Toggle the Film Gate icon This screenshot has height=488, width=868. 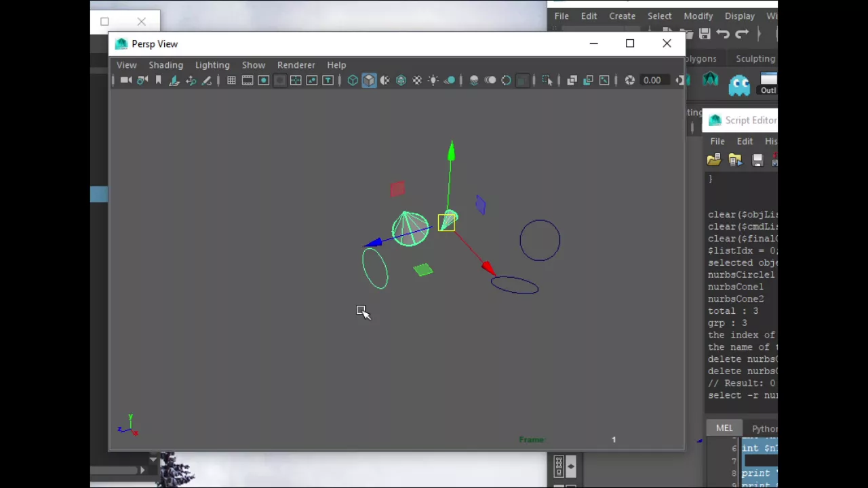pyautogui.click(x=248, y=81)
